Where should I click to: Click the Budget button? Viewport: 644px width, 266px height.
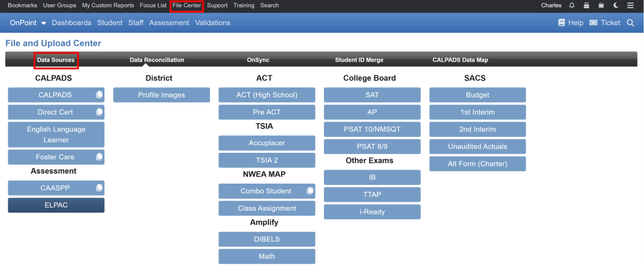[478, 95]
